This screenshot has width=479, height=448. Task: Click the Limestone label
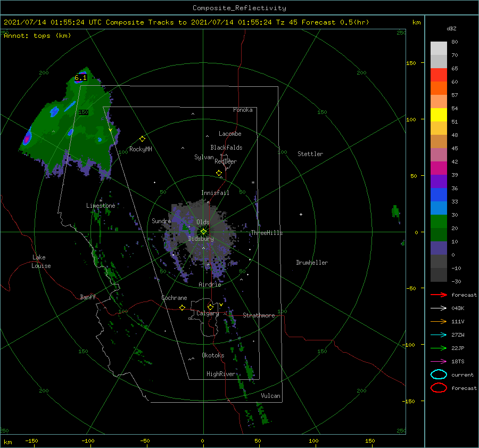click(x=101, y=206)
